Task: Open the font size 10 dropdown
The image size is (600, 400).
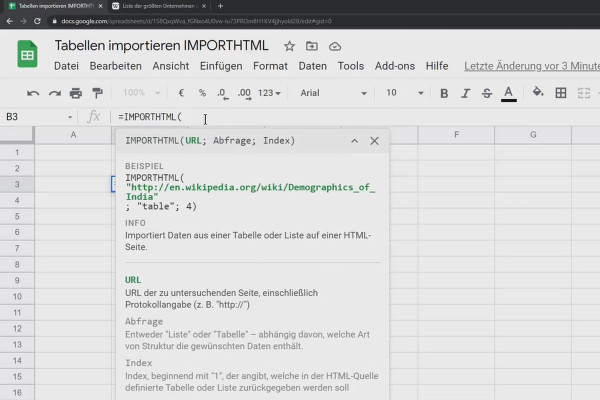Action: 404,93
